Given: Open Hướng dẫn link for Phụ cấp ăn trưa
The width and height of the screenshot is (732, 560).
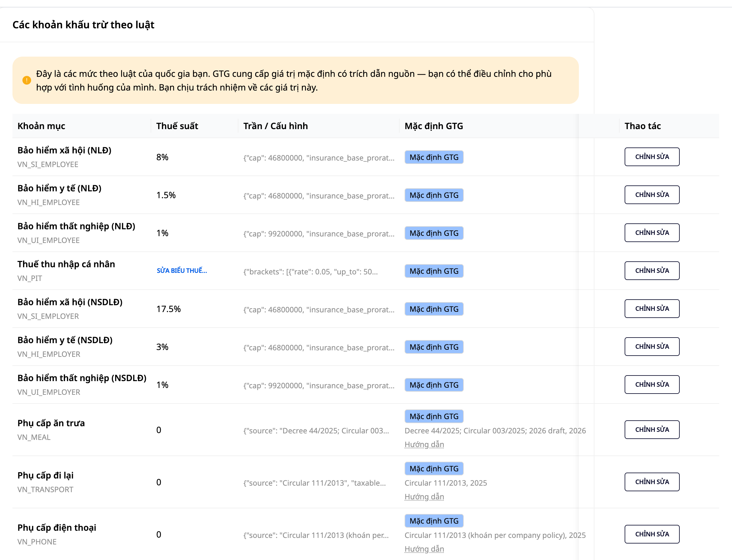Looking at the screenshot, I should point(424,444).
